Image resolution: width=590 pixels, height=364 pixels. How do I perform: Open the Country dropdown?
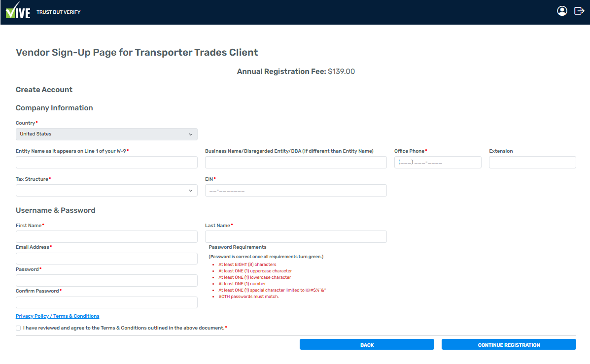[106, 134]
